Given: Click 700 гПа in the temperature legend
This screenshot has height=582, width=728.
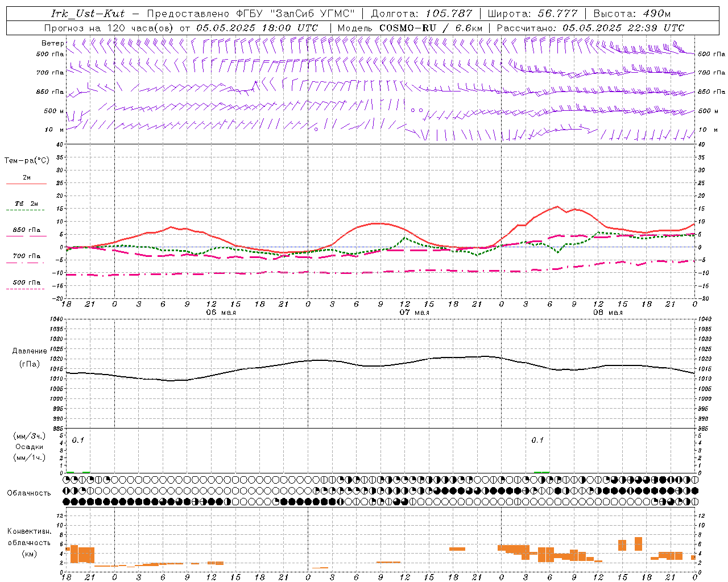Looking at the screenshot, I should pos(27,256).
